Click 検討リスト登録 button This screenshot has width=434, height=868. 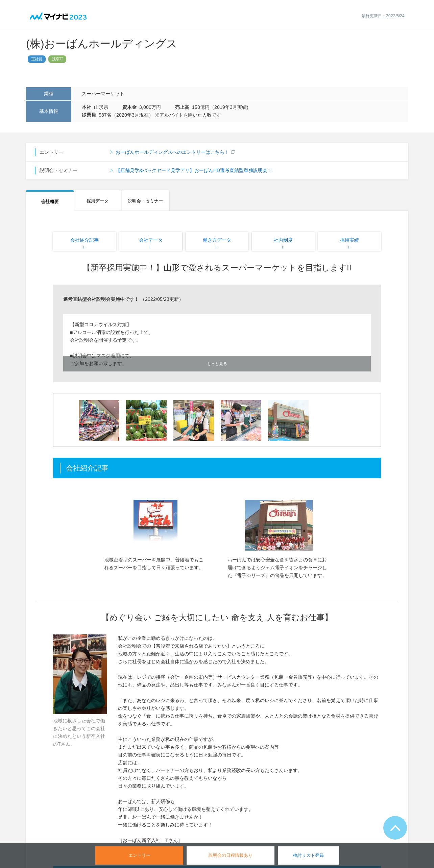pos(308,855)
